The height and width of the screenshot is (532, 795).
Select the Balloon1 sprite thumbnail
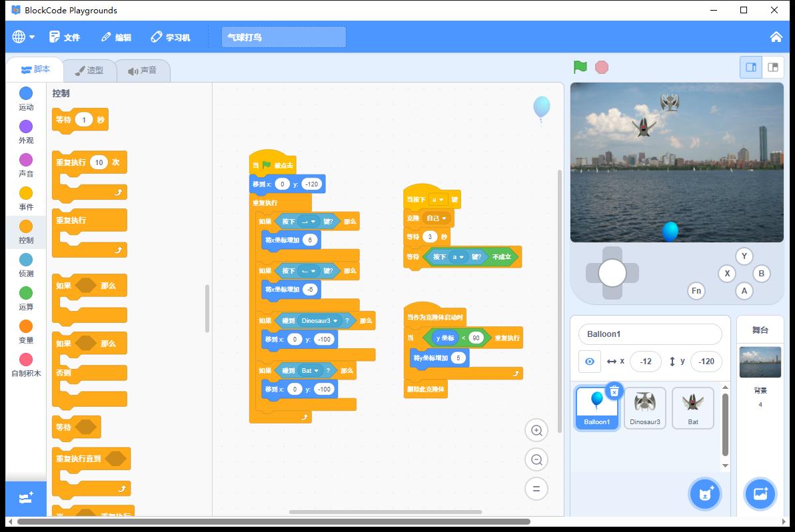pyautogui.click(x=597, y=408)
